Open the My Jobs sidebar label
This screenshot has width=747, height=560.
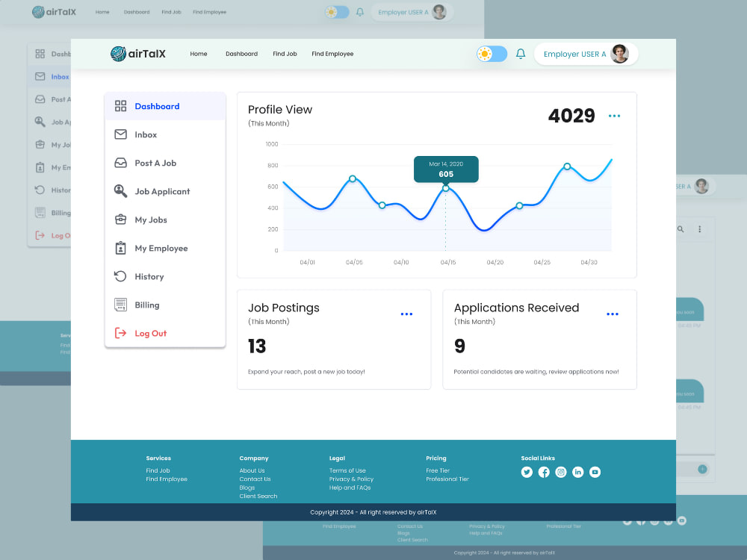point(151,220)
